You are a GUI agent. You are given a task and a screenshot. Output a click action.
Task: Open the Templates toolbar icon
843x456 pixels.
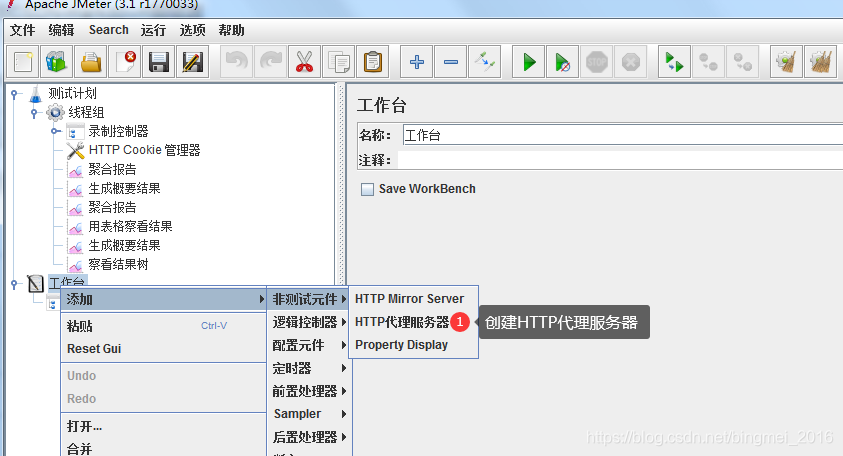click(56, 62)
